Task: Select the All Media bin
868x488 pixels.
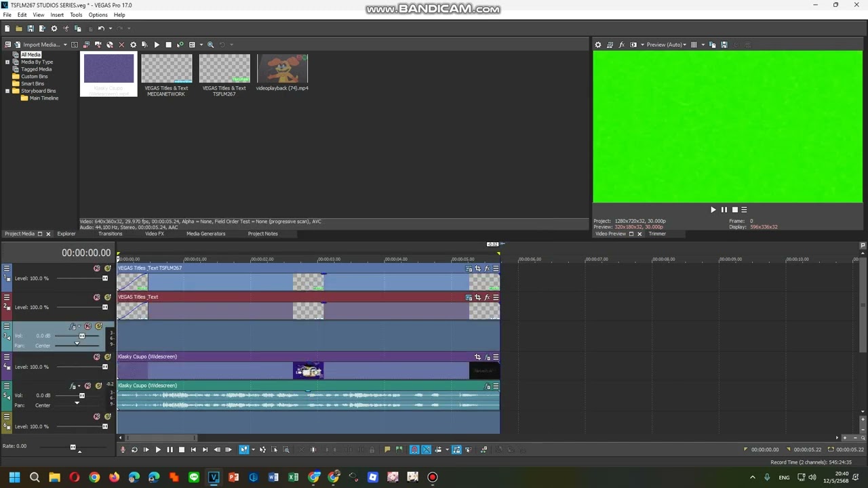Action: pyautogui.click(x=31, y=54)
